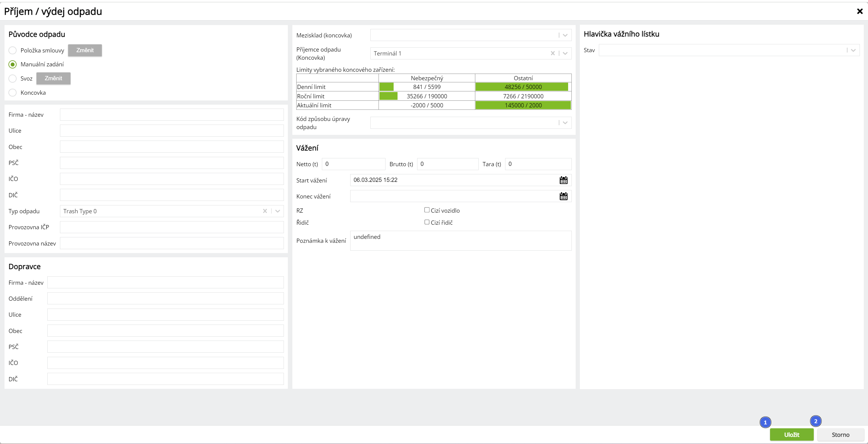Select the Koncovka radio option
Viewport: 868px width, 444px height.
(x=12, y=93)
